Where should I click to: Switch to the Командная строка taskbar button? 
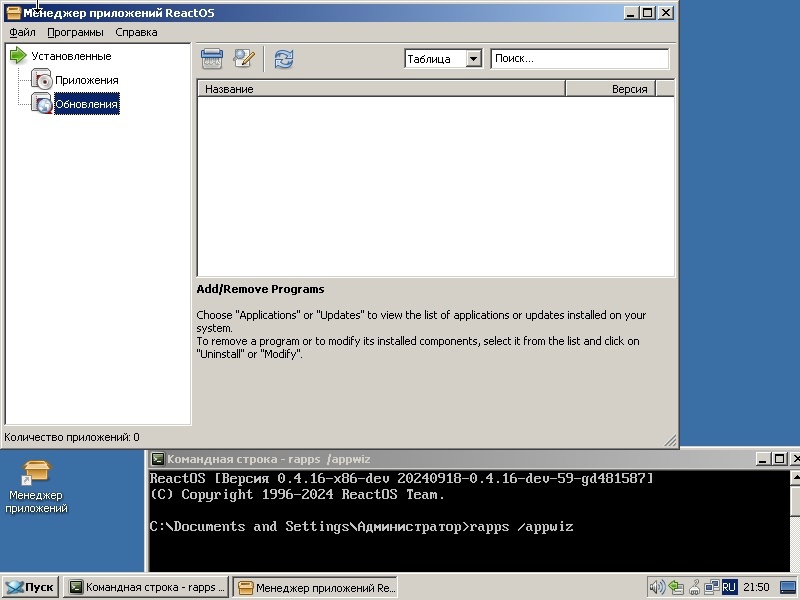pyautogui.click(x=146, y=587)
